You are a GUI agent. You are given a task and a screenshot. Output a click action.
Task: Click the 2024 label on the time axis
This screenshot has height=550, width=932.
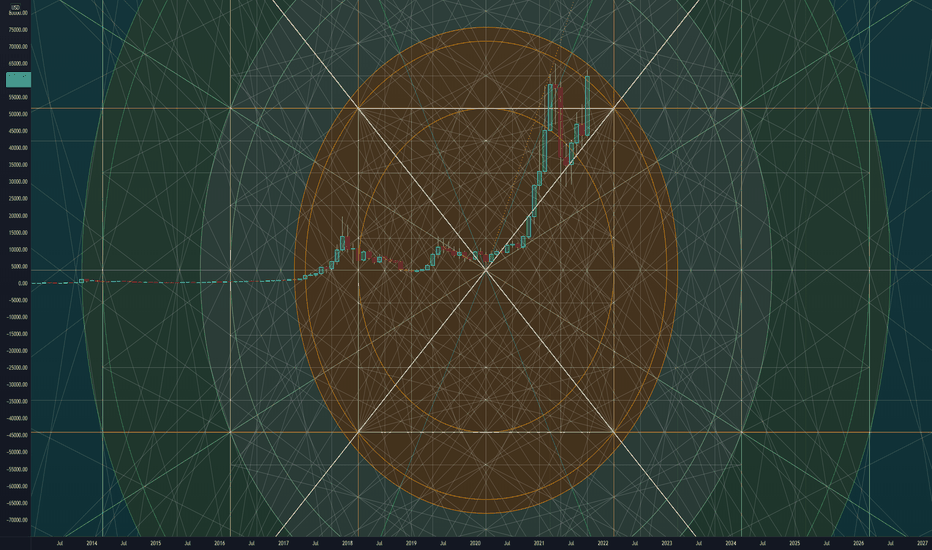pyautogui.click(x=731, y=543)
